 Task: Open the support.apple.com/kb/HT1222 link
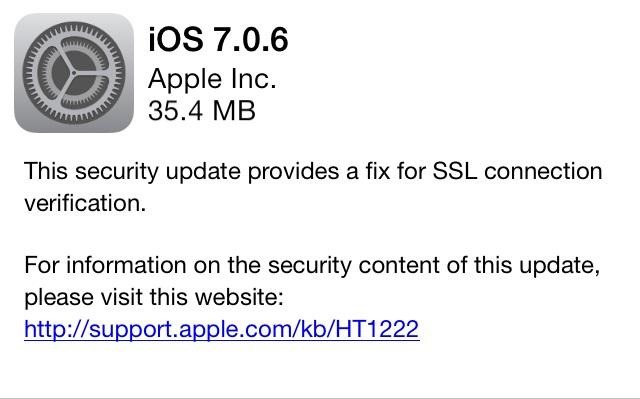(x=222, y=329)
